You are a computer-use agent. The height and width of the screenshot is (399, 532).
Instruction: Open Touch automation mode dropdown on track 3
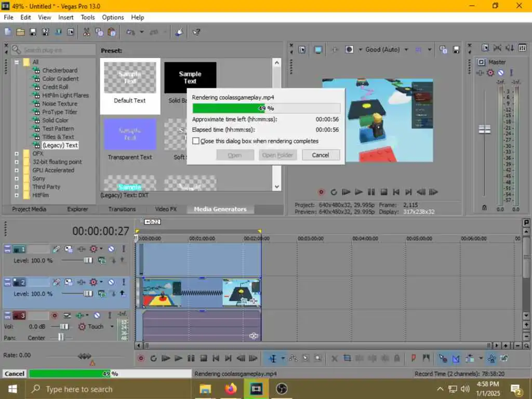pos(112,326)
